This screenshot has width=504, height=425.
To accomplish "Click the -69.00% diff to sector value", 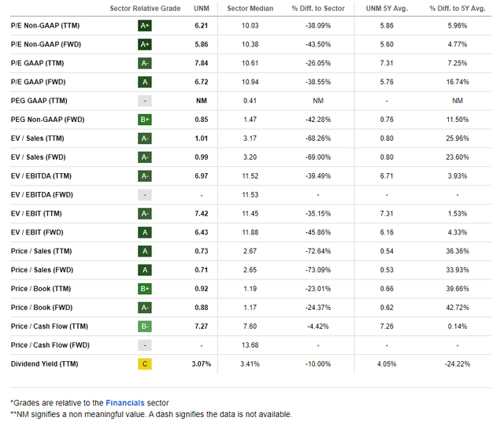I will pos(318,157).
